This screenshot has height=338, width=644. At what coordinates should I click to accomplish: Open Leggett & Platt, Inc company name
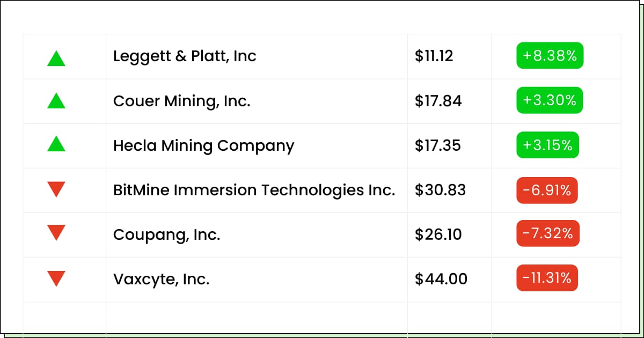[185, 56]
